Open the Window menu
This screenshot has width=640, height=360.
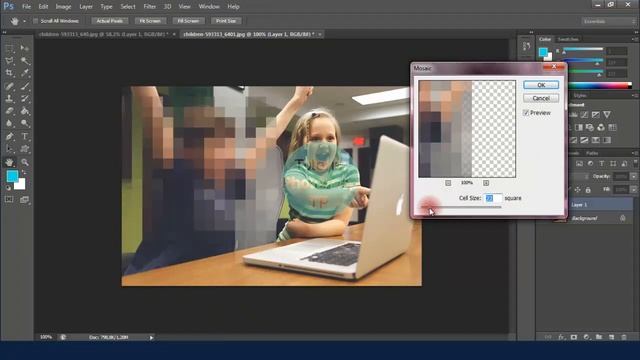[x=209, y=7]
